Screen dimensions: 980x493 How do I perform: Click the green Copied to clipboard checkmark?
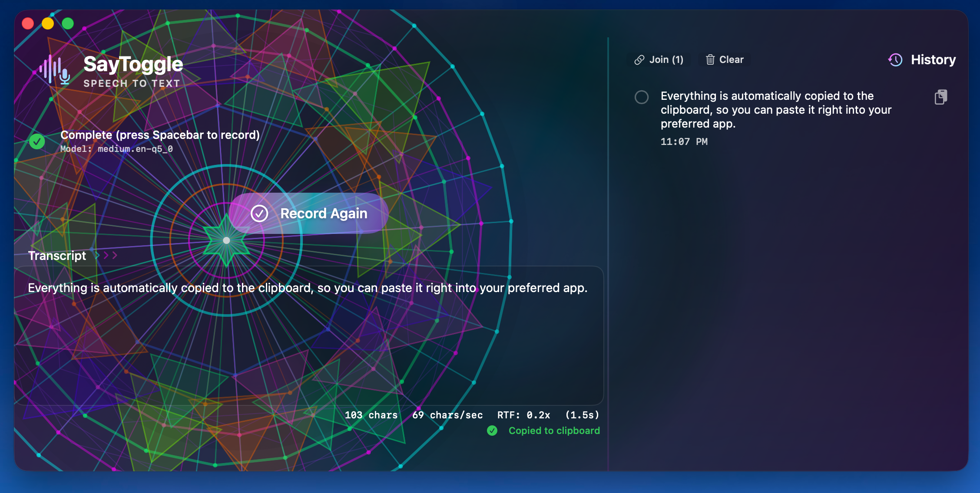coord(492,431)
